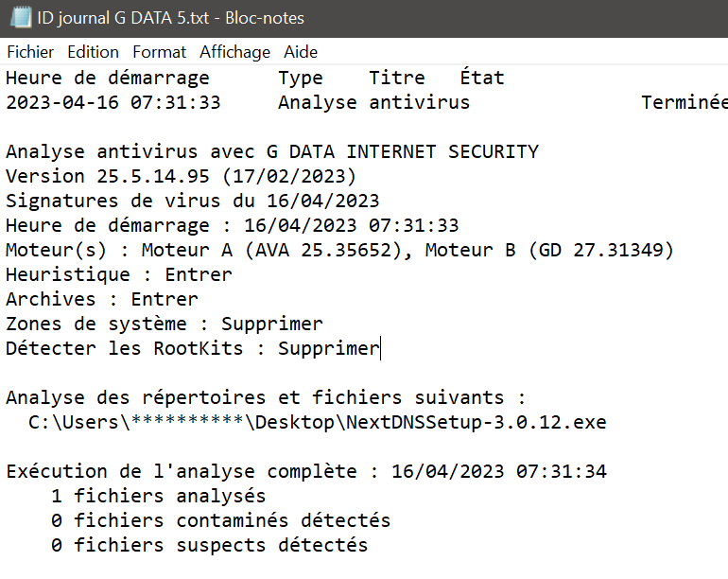
Task: Open the Edition menu
Action: [93, 52]
